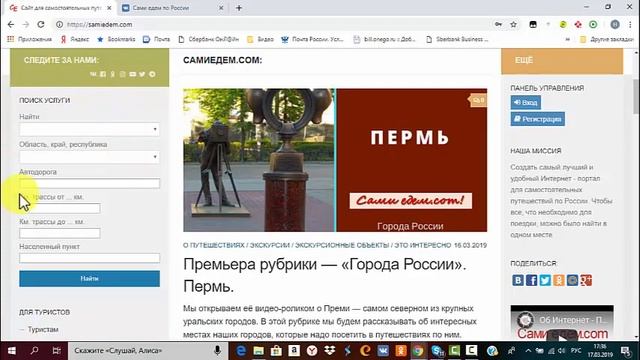Focus the 'Км. трассы до' field

point(60,233)
